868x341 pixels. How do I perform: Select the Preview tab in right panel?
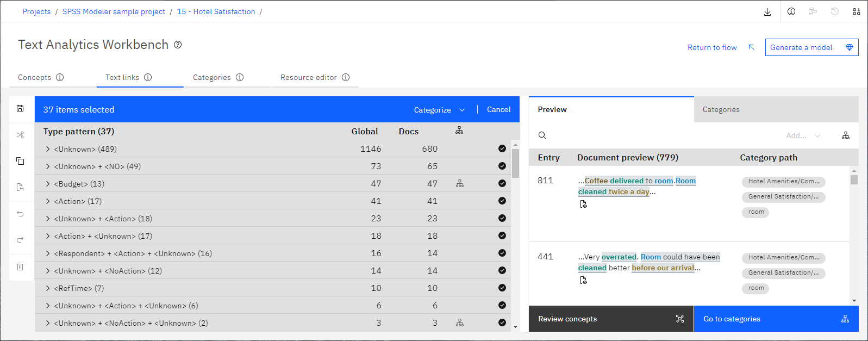611,109
